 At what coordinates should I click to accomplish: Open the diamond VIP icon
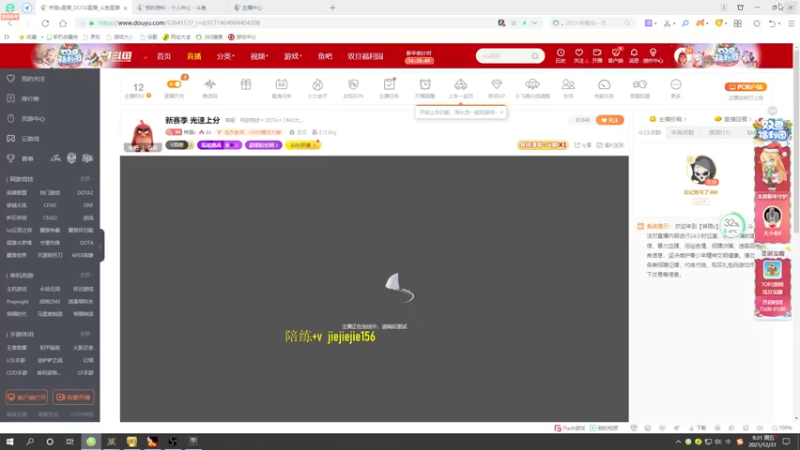click(x=496, y=84)
